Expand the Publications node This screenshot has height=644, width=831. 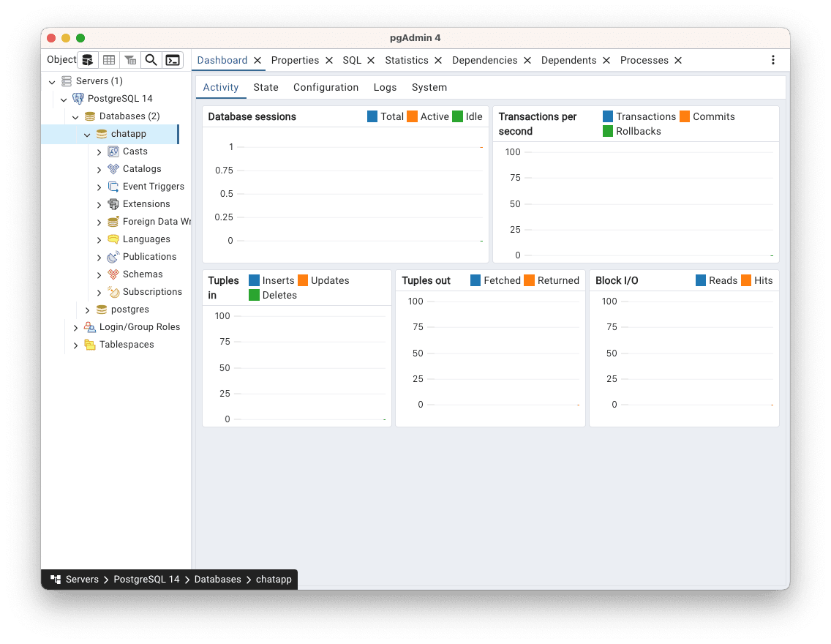click(99, 257)
